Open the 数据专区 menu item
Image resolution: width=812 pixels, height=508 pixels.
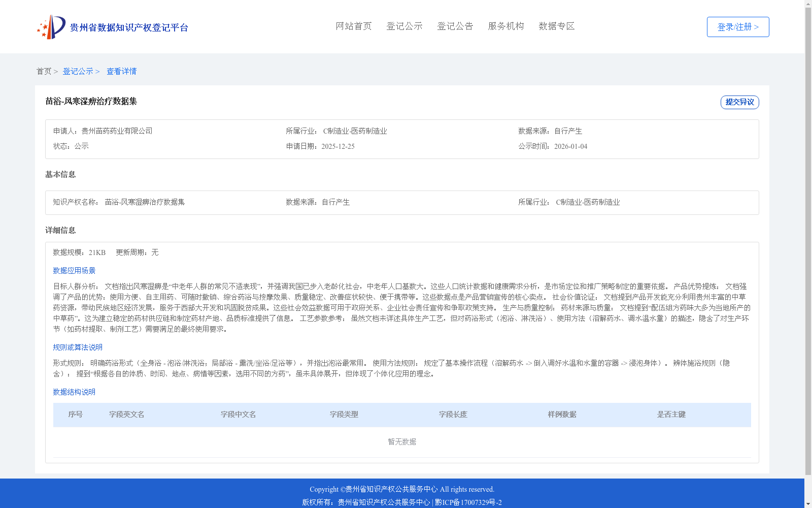[x=557, y=26]
